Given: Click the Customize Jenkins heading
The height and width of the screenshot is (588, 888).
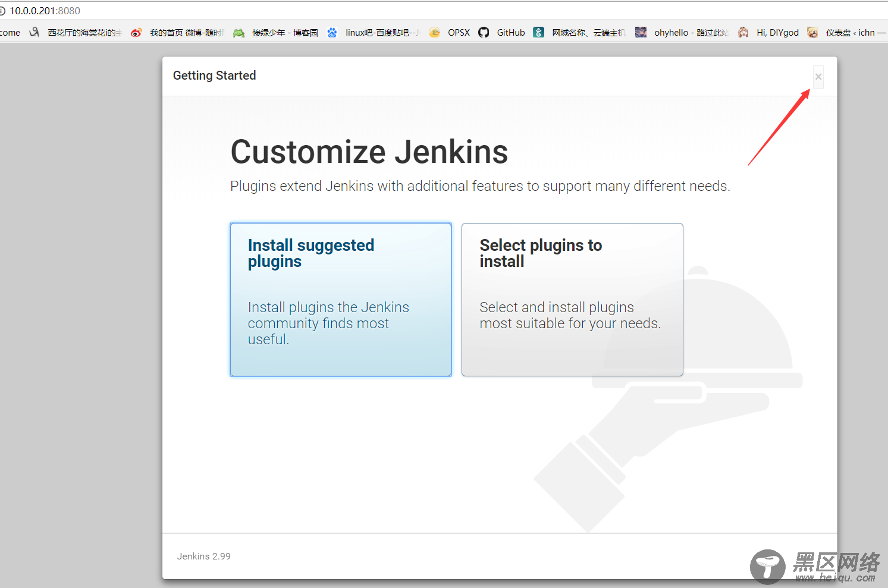Looking at the screenshot, I should [369, 152].
